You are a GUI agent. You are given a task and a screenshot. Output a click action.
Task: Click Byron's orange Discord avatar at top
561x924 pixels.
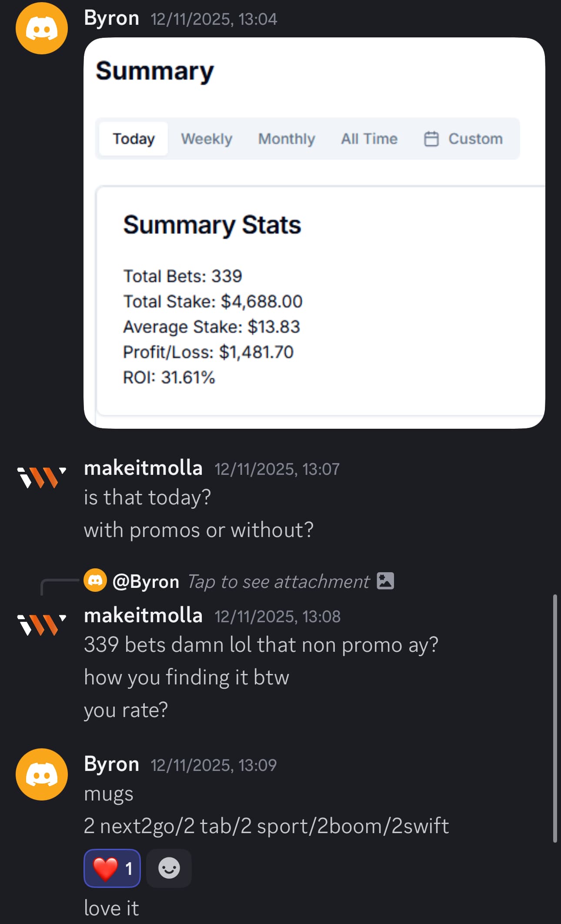pyautogui.click(x=42, y=29)
